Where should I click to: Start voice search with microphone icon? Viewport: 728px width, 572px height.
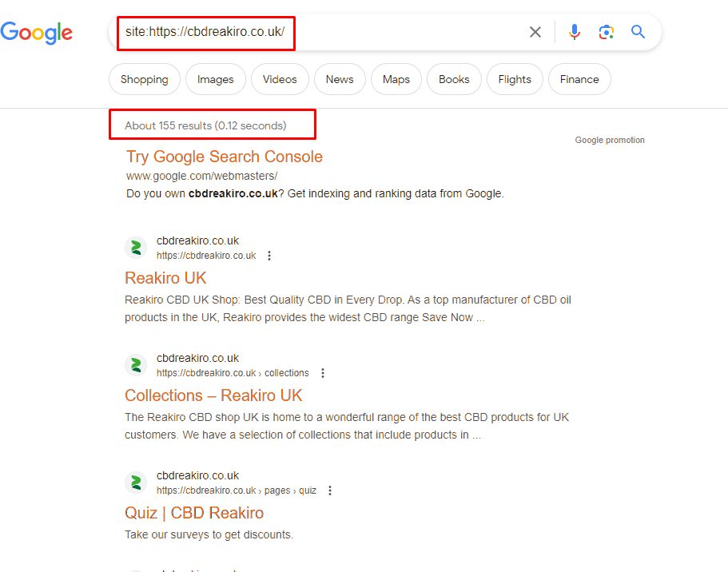(x=575, y=32)
